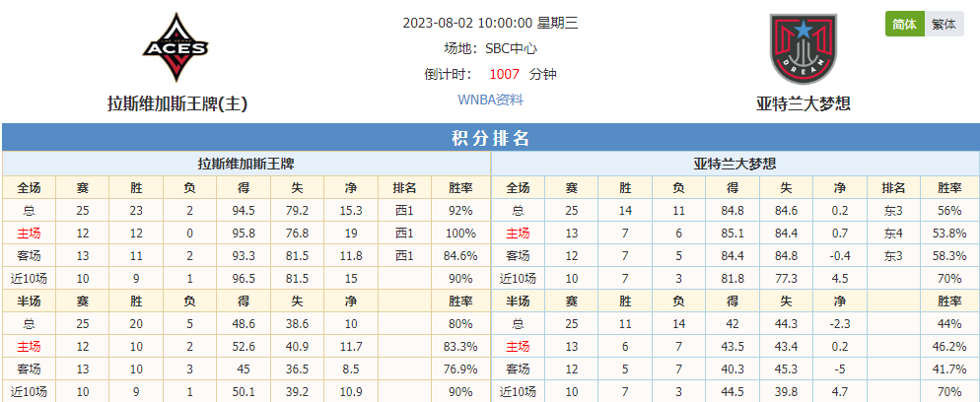980x402 pixels.
Task: Click team name 亚特兰大梦想 under the Dream logo
Action: 804,103
